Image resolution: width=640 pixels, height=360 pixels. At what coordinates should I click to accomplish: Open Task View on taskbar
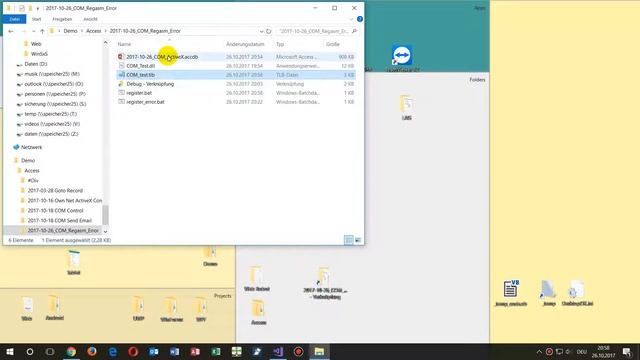(50, 351)
